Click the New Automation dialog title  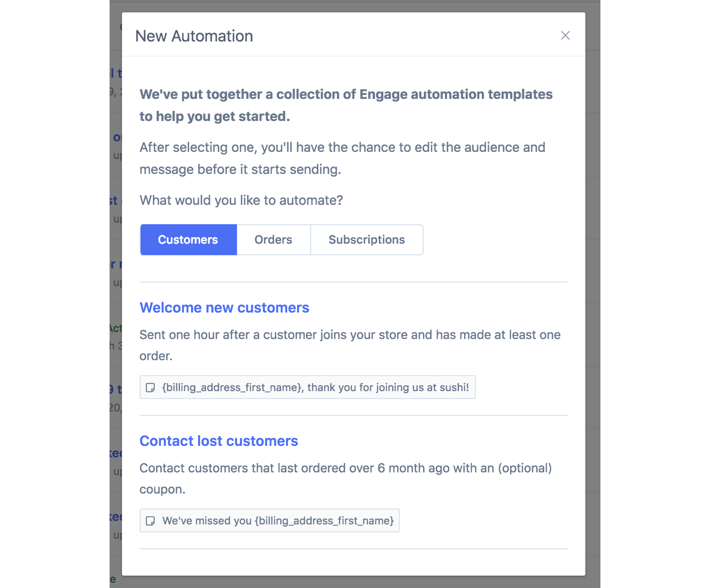[194, 36]
